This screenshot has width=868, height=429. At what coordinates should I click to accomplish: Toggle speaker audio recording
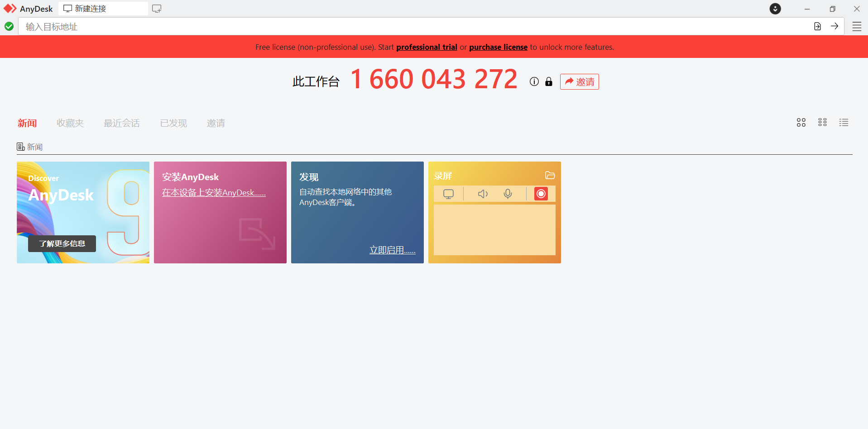(x=483, y=194)
